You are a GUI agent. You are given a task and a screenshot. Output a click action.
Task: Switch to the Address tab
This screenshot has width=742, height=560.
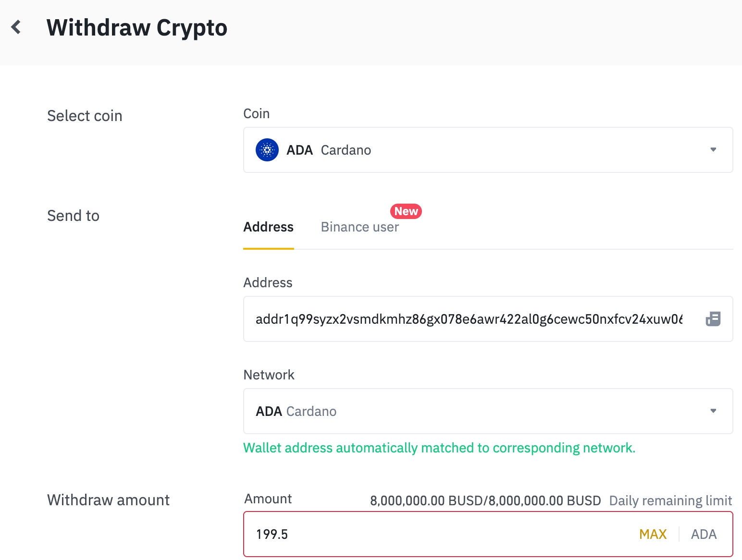pos(268,227)
